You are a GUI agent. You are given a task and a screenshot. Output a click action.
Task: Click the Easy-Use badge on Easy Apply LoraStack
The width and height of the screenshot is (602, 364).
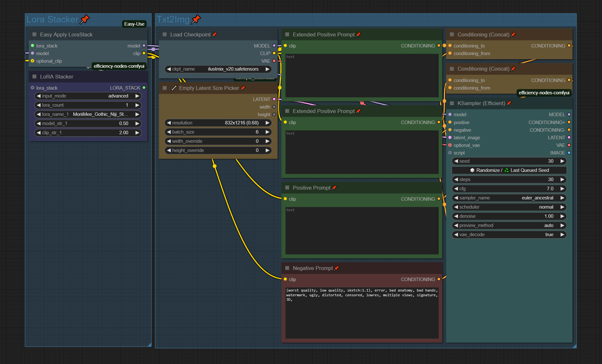click(134, 24)
